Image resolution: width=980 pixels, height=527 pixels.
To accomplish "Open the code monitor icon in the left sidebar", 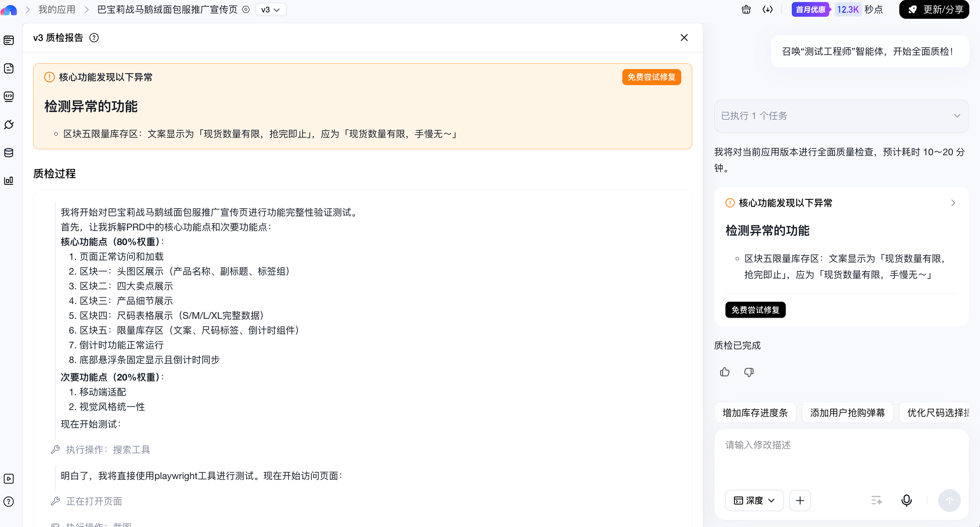I will [x=9, y=96].
